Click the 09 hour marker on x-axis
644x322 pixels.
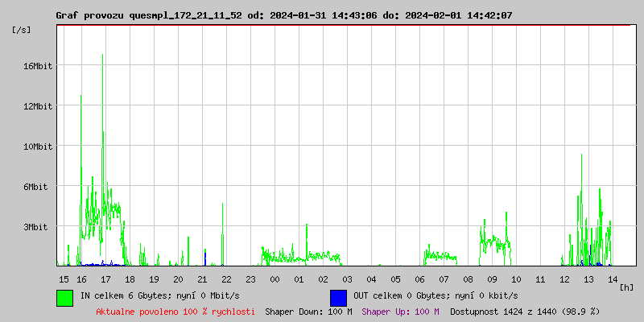coord(492,279)
